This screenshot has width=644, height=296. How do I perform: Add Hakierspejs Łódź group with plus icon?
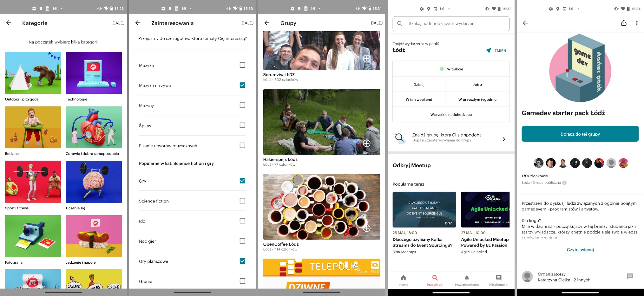pyautogui.click(x=366, y=144)
